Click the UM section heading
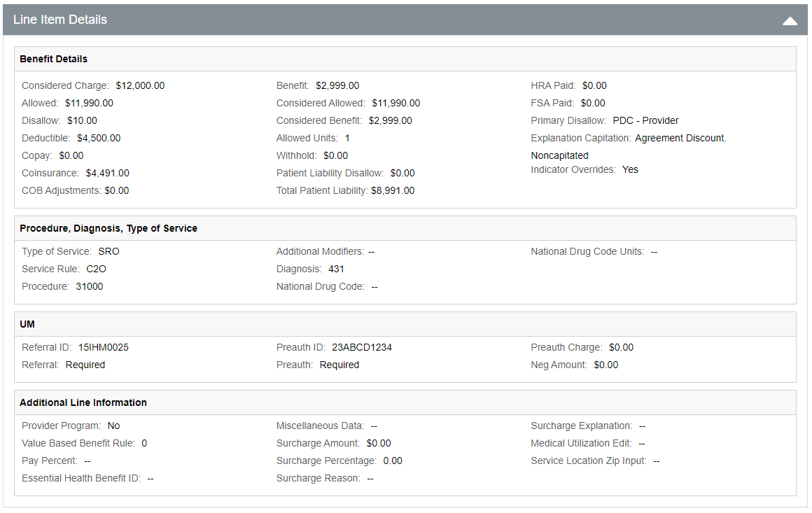The width and height of the screenshot is (812, 513). coord(27,324)
